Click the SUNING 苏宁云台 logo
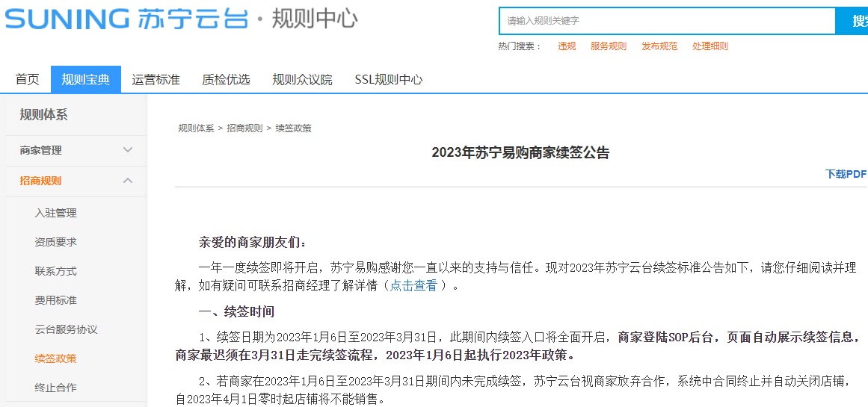Screen dimensions: 868x407 (x=126, y=20)
